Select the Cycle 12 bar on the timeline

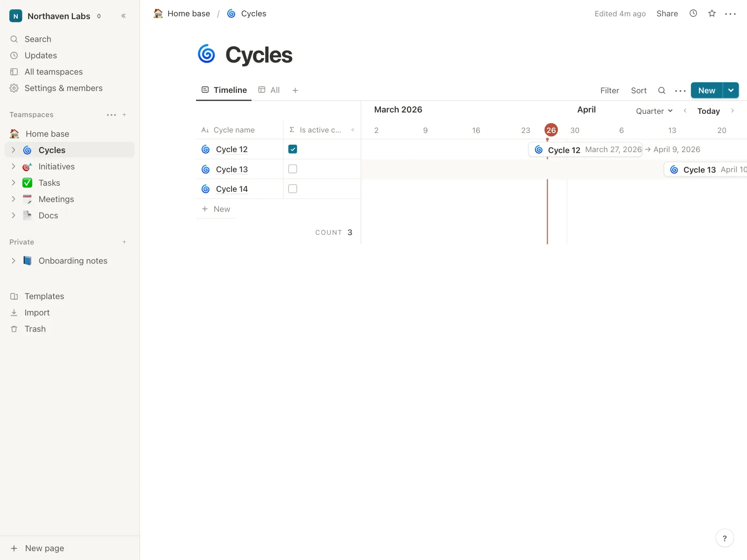click(585, 150)
